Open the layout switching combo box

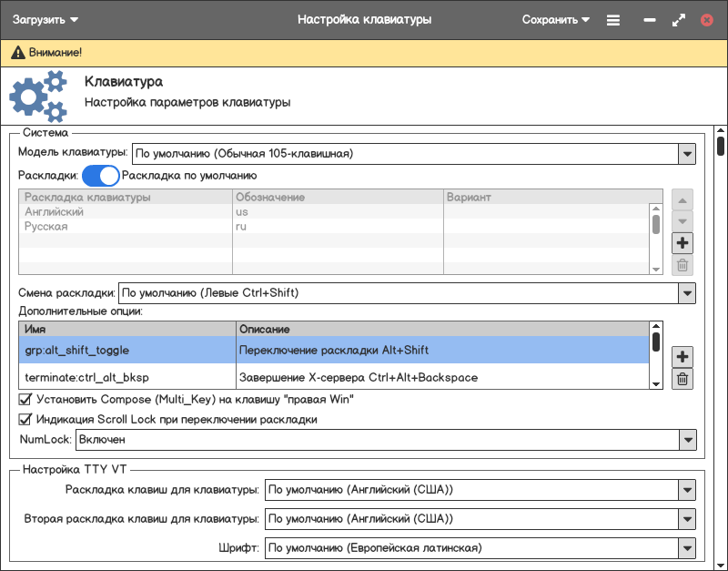[686, 293]
